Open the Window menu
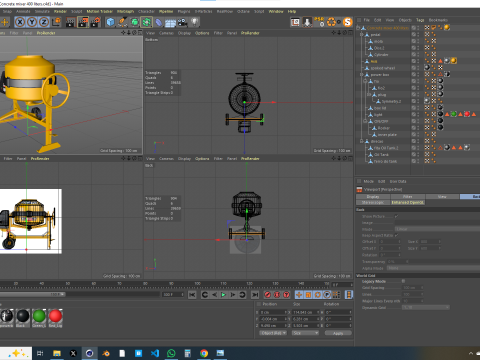 (276, 11)
